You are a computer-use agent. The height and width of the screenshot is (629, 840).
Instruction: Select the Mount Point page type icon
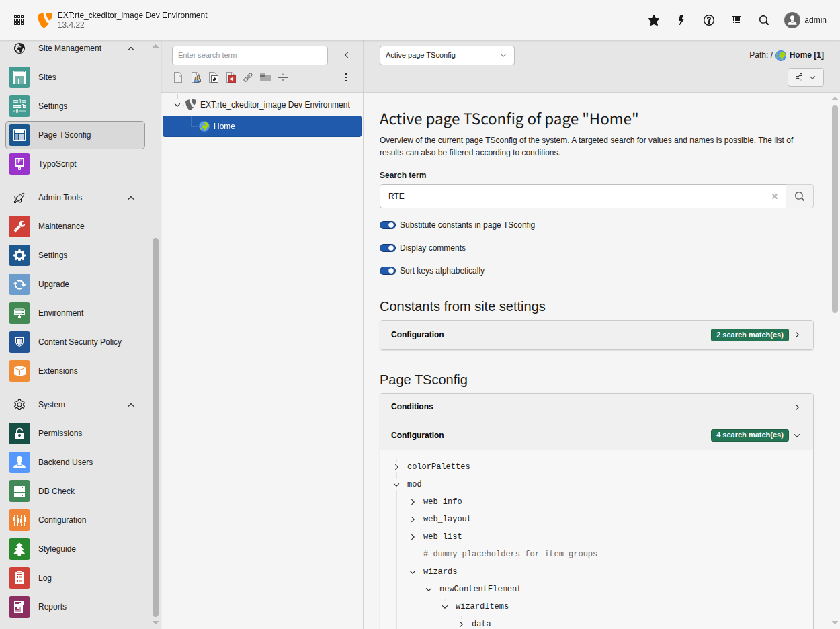(231, 77)
